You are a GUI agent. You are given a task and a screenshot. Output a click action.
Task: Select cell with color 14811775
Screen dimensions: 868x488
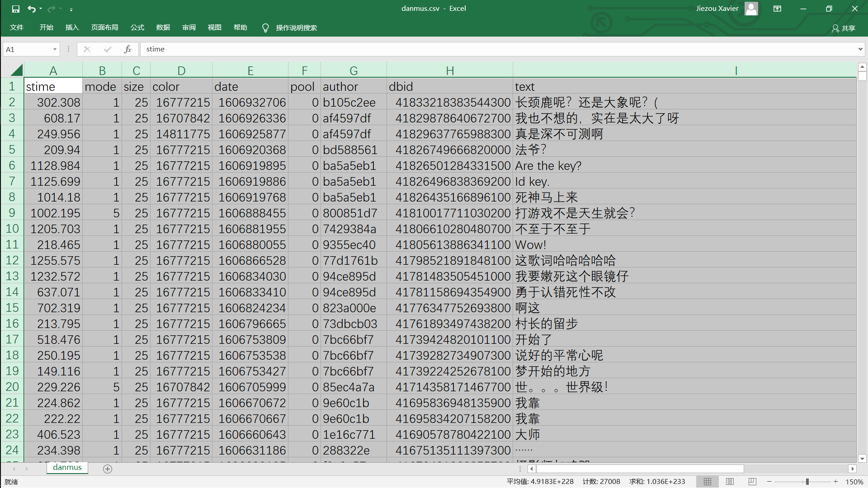(x=181, y=134)
